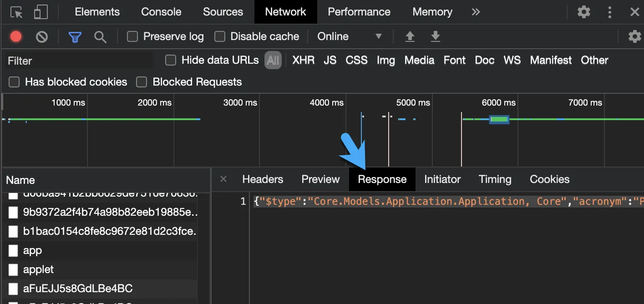Open DevTools three-dot customize menu

610,12
